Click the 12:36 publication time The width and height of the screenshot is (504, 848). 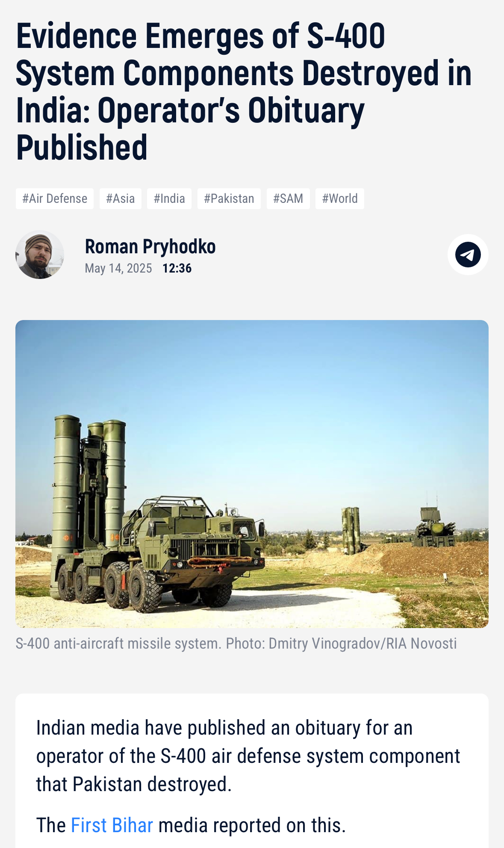(x=177, y=268)
